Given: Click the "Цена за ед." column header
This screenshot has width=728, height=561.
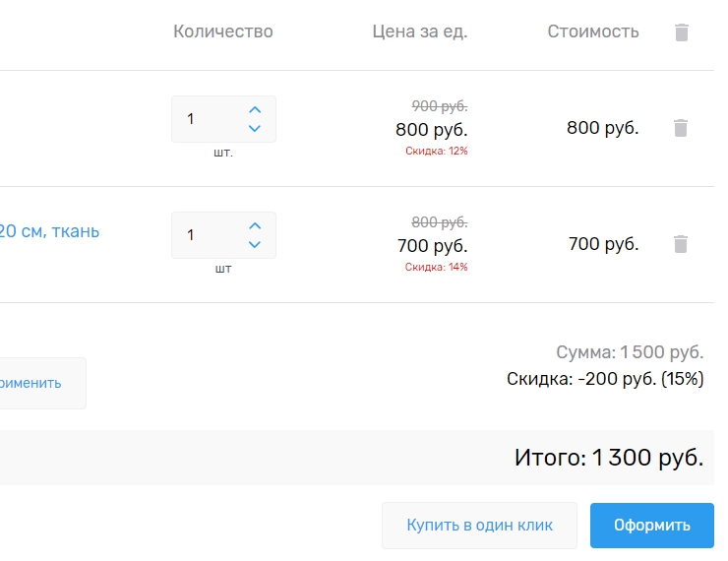Looking at the screenshot, I should [x=419, y=31].
